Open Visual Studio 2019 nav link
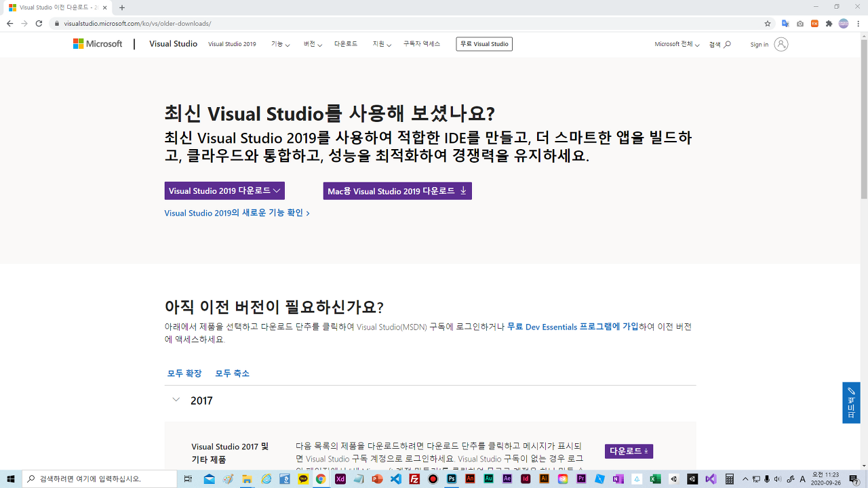The height and width of the screenshot is (488, 868). [232, 44]
